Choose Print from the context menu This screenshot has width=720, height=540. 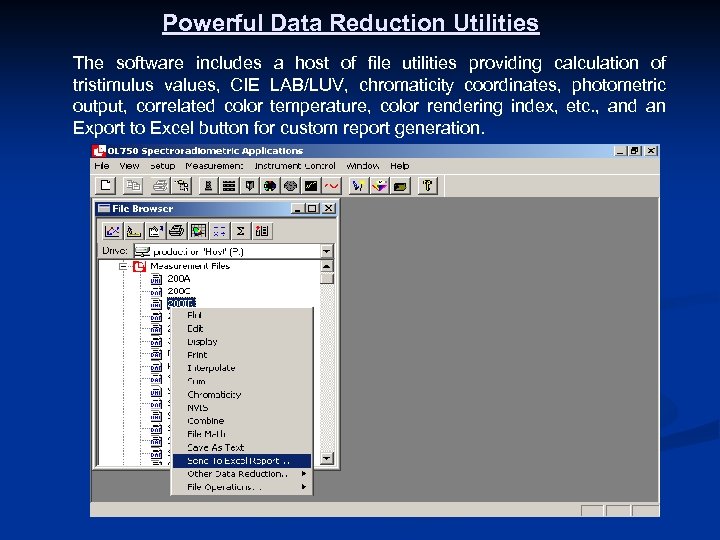click(x=242, y=355)
